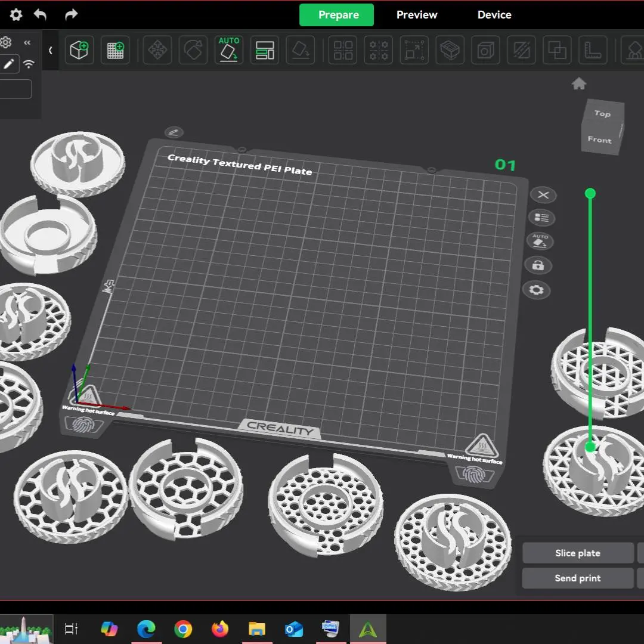Screen dimensions: 644x644
Task: Open the Measure tool with ruler icon
Action: click(593, 50)
